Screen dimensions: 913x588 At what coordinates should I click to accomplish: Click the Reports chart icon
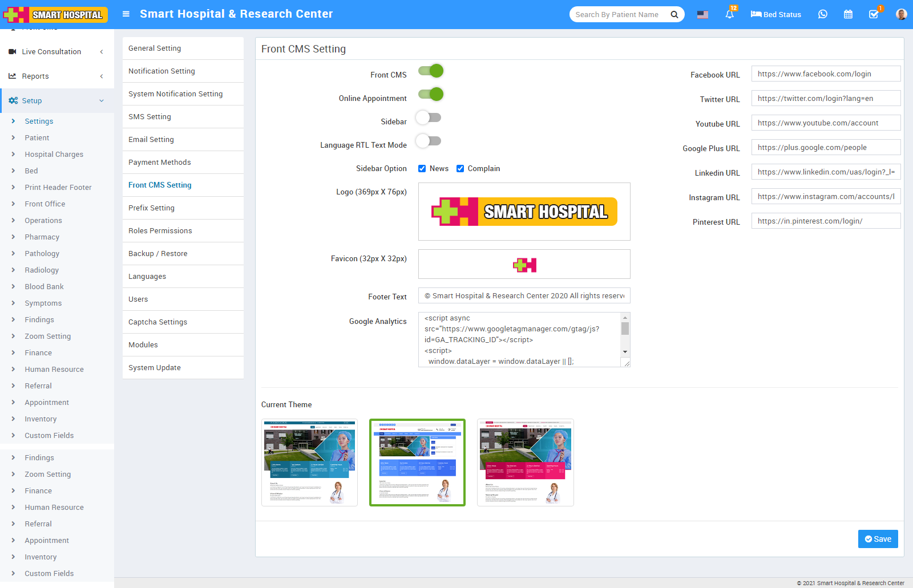tap(12, 76)
